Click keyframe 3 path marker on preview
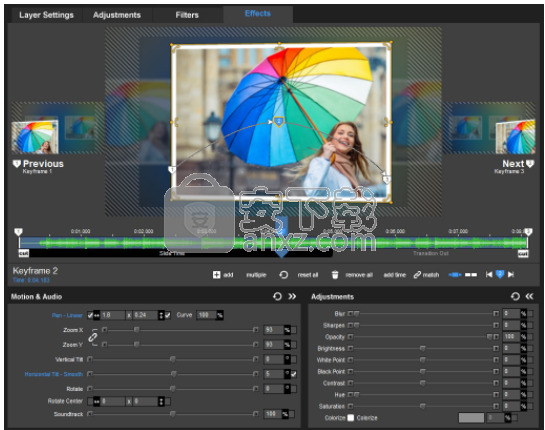The width and height of the screenshot is (545, 430). [387, 179]
